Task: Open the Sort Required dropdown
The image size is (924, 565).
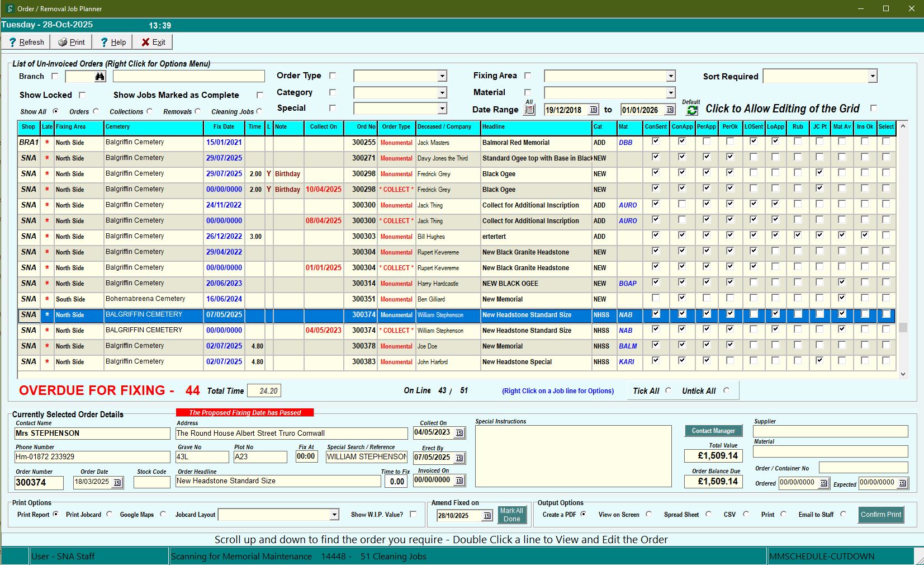Action: coord(873,76)
